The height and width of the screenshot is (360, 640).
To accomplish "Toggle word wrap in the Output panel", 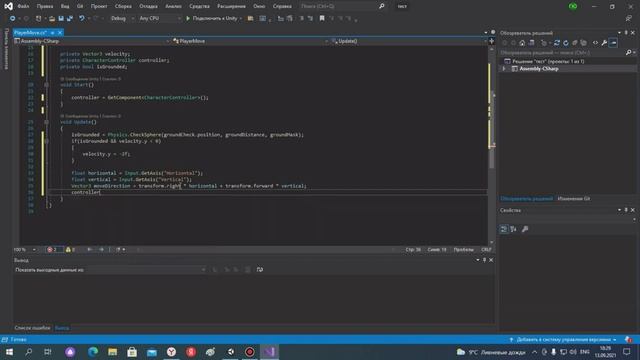I will pyautogui.click(x=260, y=270).
